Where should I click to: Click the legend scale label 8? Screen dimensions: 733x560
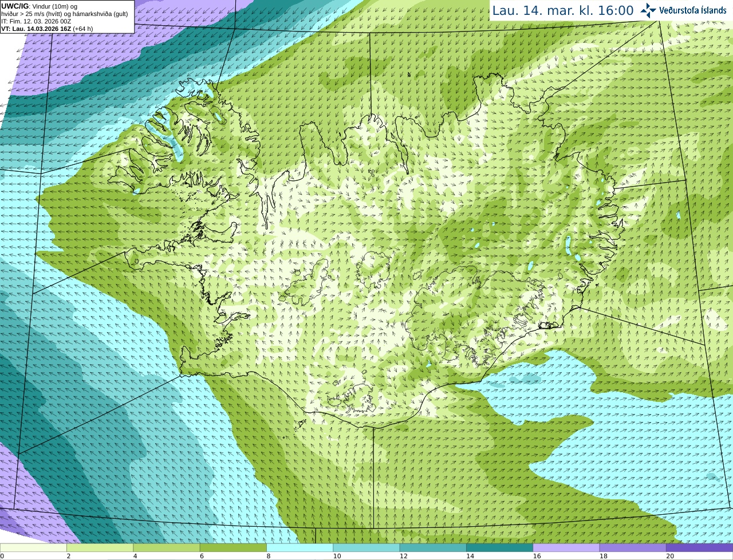(x=269, y=556)
